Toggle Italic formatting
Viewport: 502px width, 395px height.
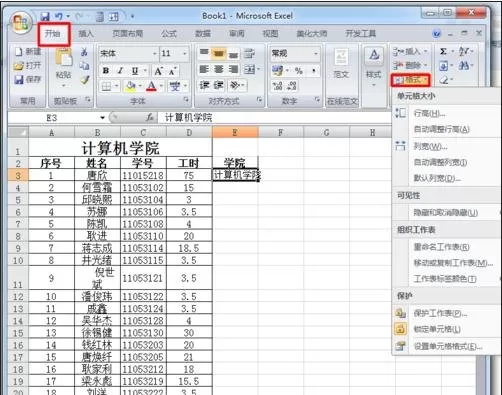[120, 70]
